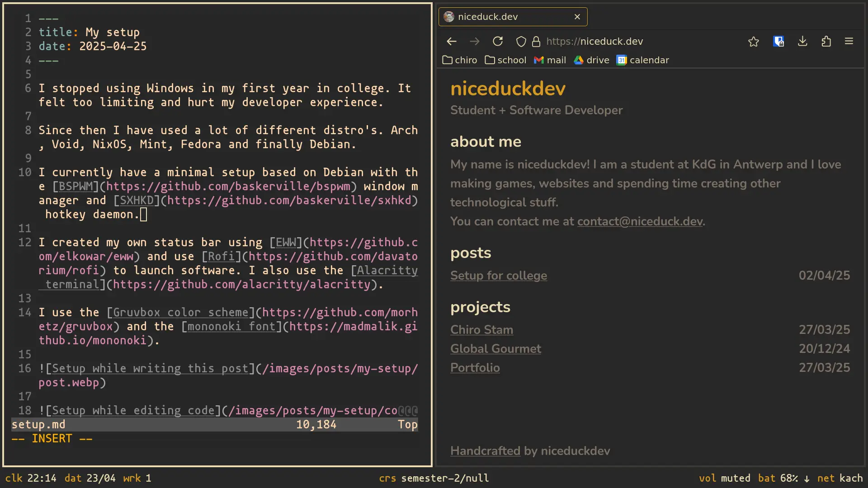The width and height of the screenshot is (868, 488).
Task: Expand the chiro bookmarks folder
Action: point(459,60)
